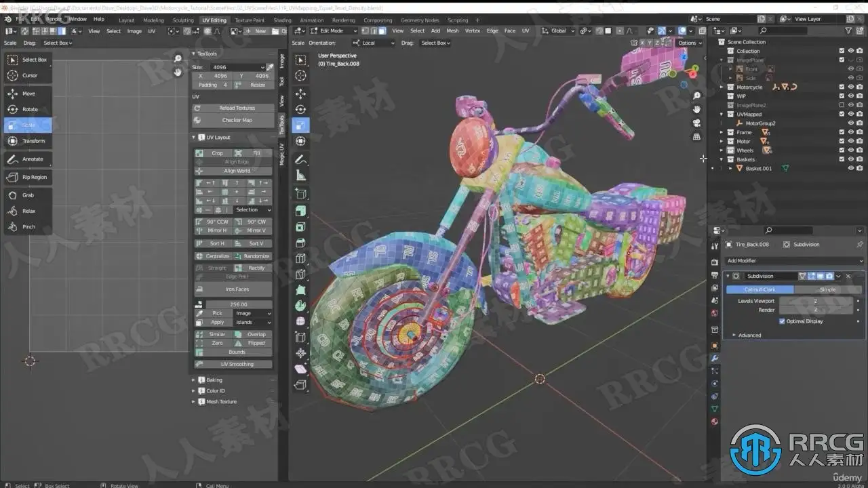Activate the 3D viewport Measure tool
Viewport: 868px width, 488px height.
(x=301, y=176)
